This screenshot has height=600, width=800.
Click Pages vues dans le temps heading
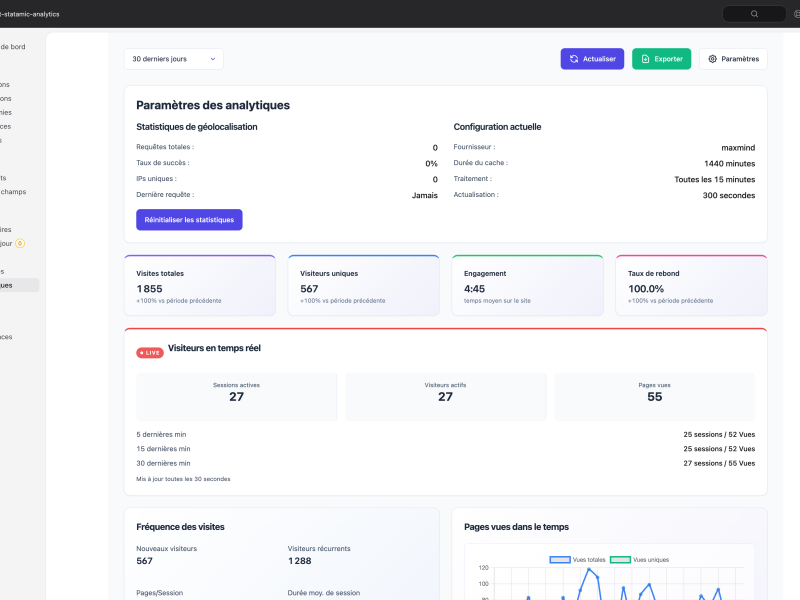(516, 527)
